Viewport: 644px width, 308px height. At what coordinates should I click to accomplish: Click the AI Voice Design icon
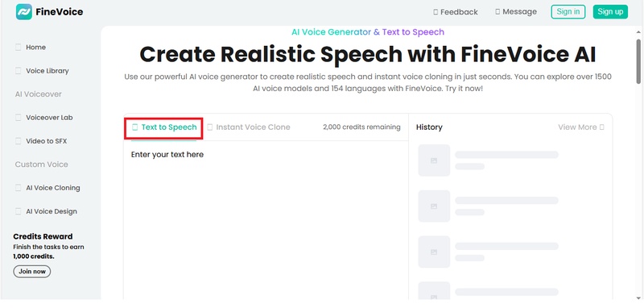click(x=18, y=211)
